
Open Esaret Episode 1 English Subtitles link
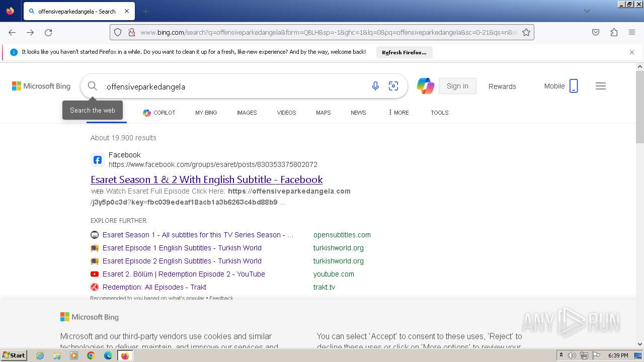(182, 248)
